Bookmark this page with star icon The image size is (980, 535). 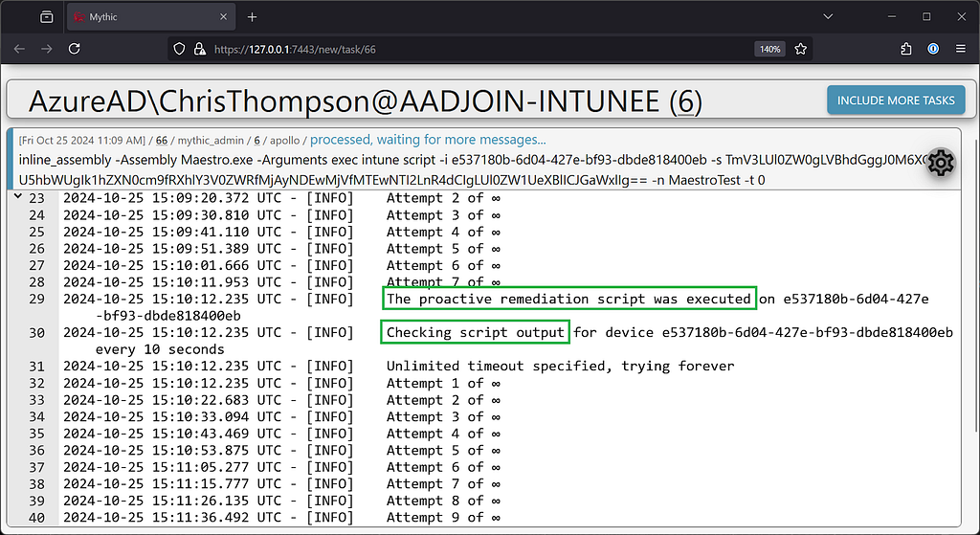click(x=801, y=49)
